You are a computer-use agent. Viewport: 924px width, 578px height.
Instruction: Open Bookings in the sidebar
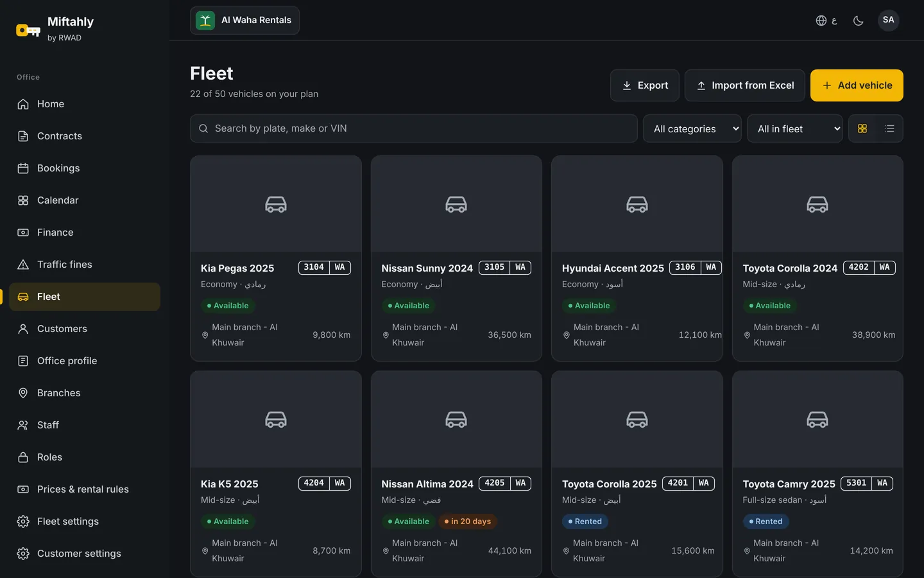coord(85,168)
